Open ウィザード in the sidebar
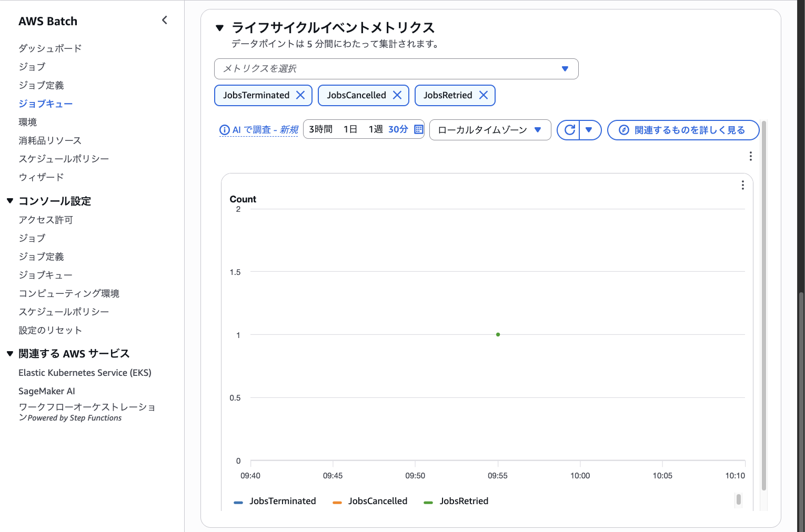 41,177
